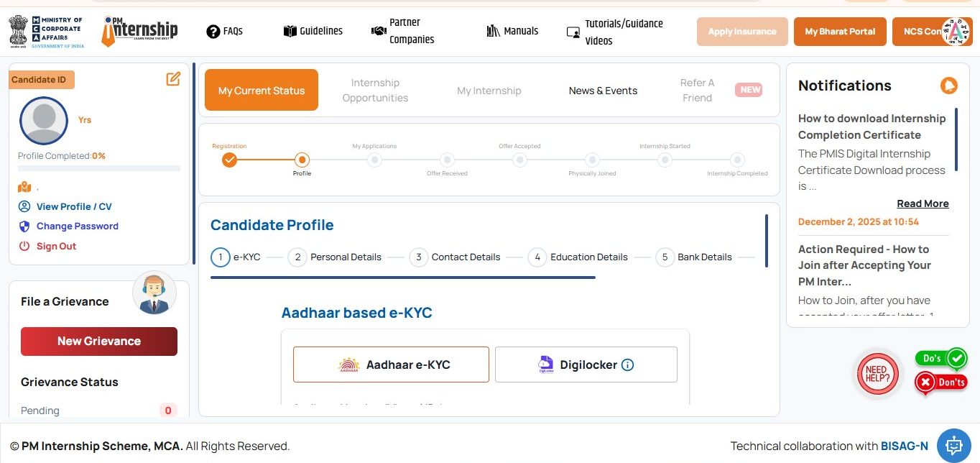Click the Digilocker info icon

[627, 365]
